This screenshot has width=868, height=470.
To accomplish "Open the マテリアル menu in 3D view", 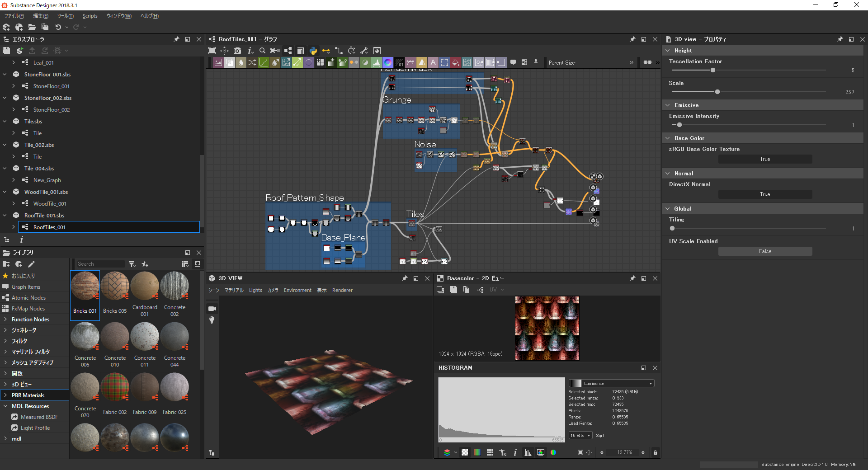I will pos(234,290).
